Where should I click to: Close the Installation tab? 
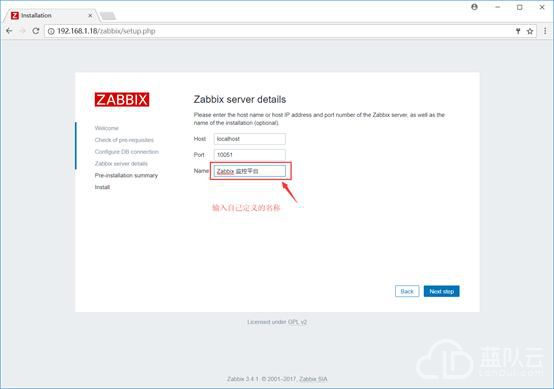coord(90,16)
